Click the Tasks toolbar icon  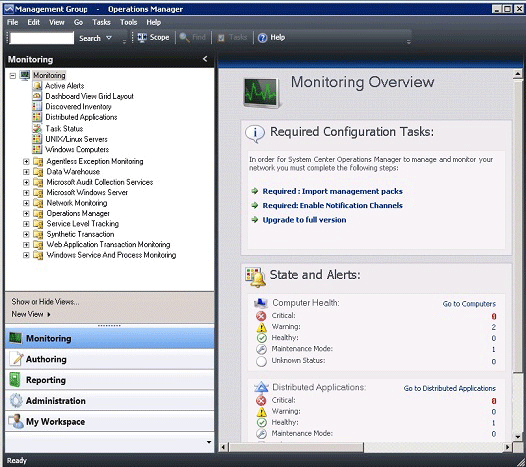pyautogui.click(x=221, y=38)
